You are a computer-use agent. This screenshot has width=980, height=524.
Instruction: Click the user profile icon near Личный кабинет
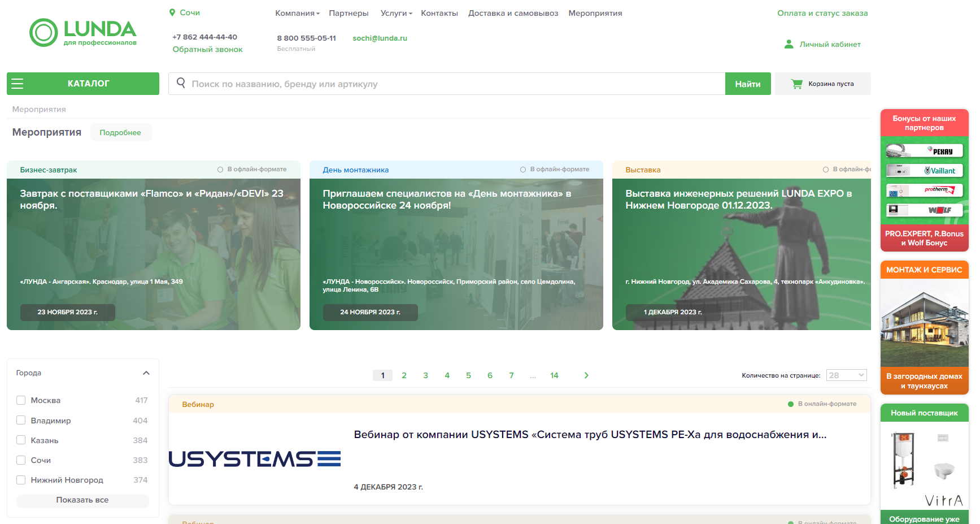(x=789, y=44)
